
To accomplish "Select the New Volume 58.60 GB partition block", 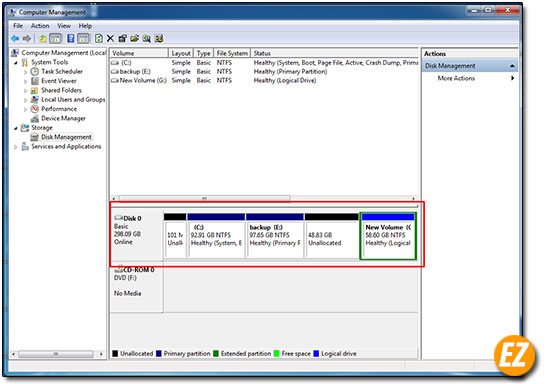I will click(388, 236).
